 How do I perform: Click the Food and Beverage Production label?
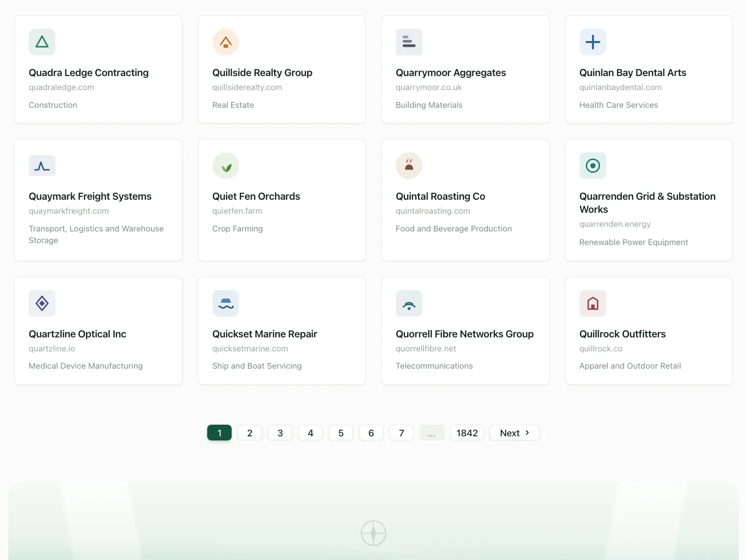coord(454,229)
